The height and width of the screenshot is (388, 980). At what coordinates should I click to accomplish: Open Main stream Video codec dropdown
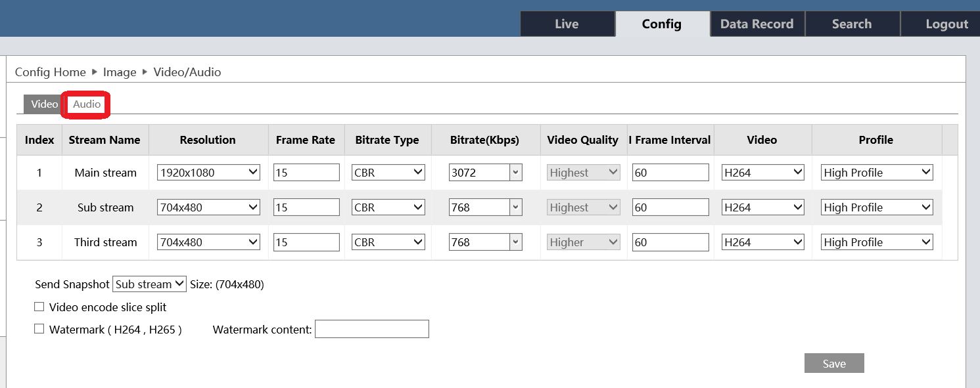point(762,173)
